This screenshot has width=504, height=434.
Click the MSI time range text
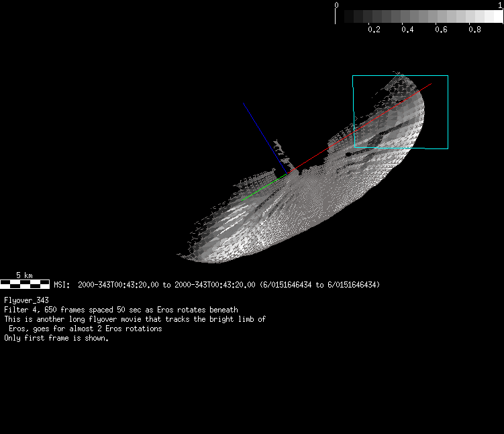(166, 285)
